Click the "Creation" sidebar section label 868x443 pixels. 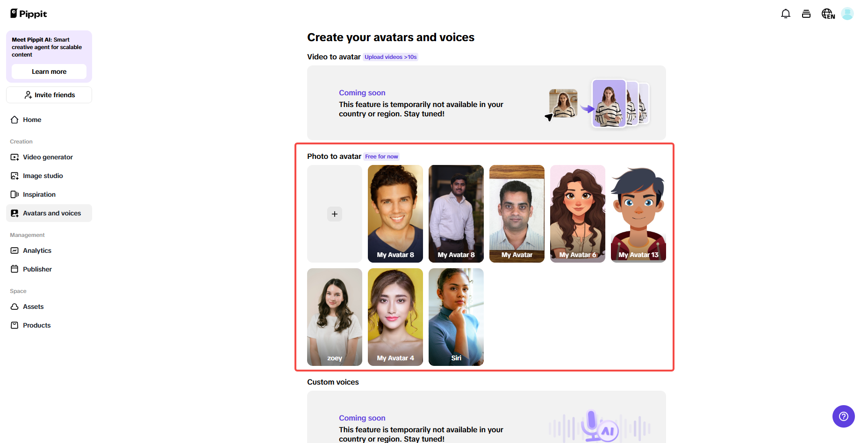pos(21,142)
